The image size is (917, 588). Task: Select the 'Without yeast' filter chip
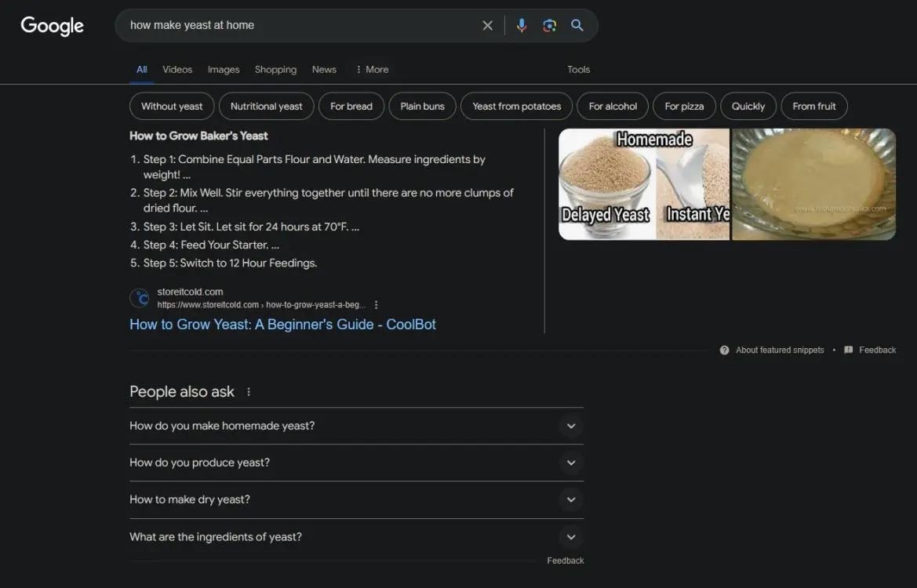pos(171,106)
